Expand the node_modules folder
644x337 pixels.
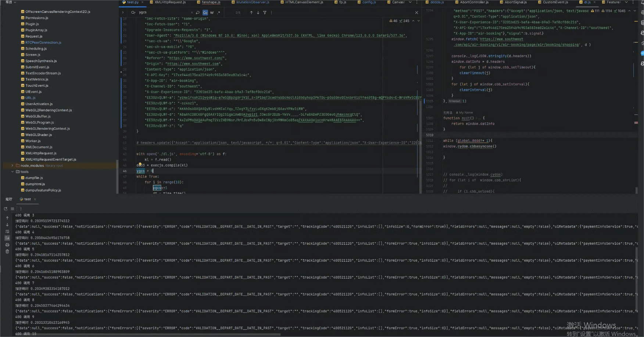coord(12,166)
